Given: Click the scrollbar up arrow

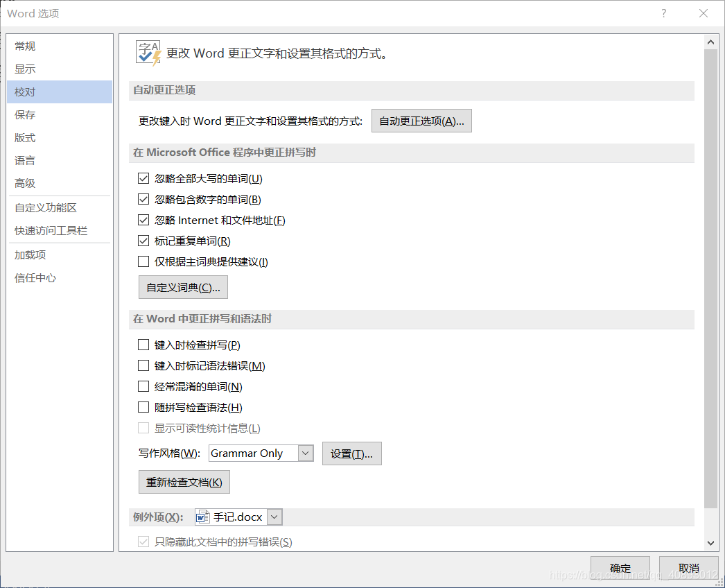Looking at the screenshot, I should [710, 42].
